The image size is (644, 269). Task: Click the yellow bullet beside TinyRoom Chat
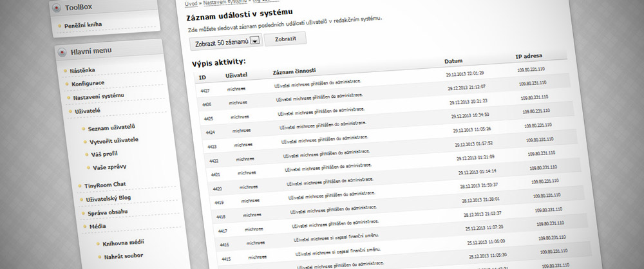pos(80,185)
